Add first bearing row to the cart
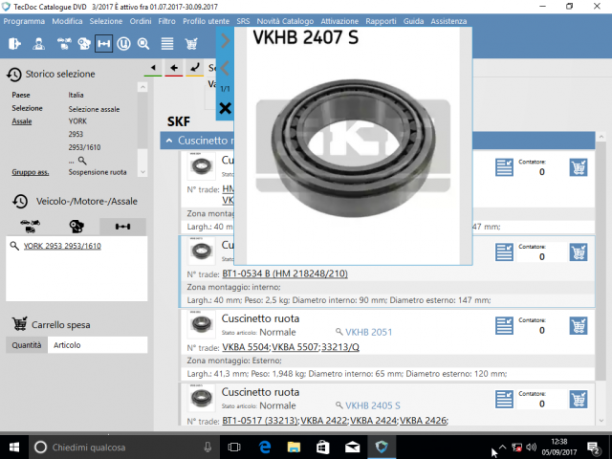 click(x=578, y=167)
